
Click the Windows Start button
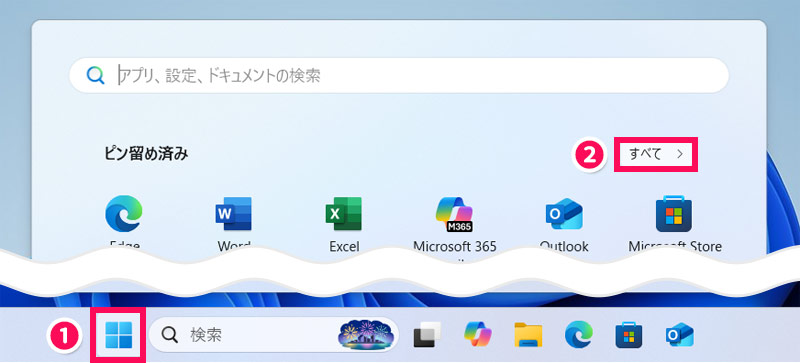pyautogui.click(x=118, y=335)
